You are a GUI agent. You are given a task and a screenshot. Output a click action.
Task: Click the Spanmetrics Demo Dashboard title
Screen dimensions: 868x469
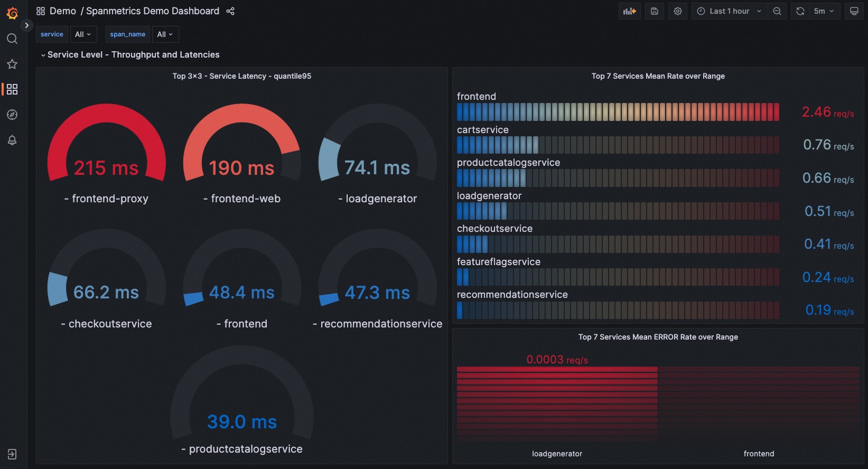(153, 11)
